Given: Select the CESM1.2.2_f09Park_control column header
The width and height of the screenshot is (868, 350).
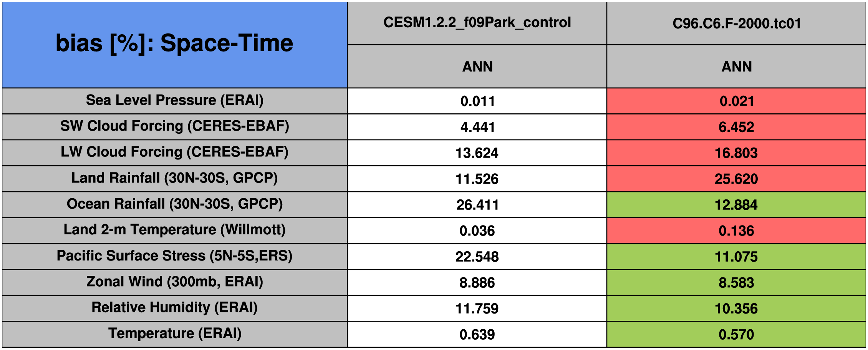Looking at the screenshot, I should 477,23.
